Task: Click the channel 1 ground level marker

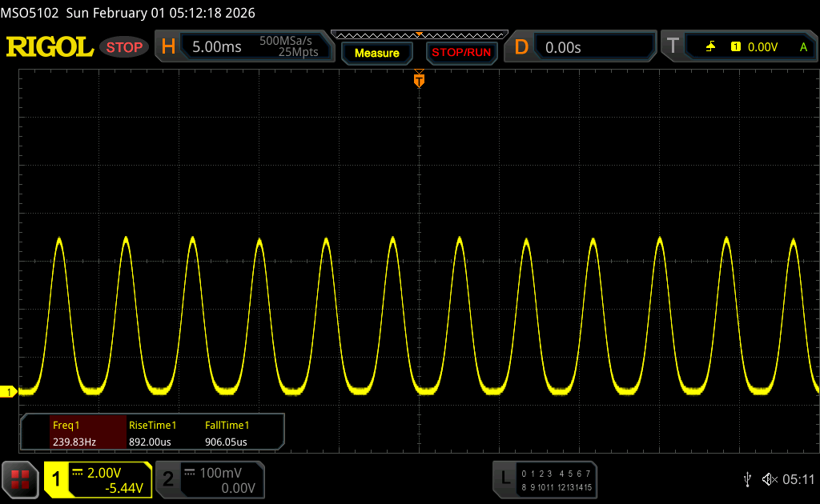Action: pyautogui.click(x=9, y=391)
